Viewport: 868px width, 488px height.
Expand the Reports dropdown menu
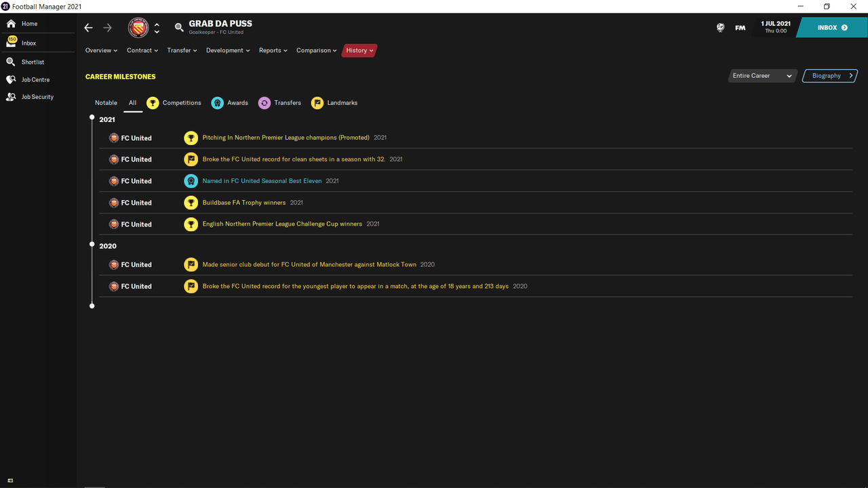tap(273, 50)
